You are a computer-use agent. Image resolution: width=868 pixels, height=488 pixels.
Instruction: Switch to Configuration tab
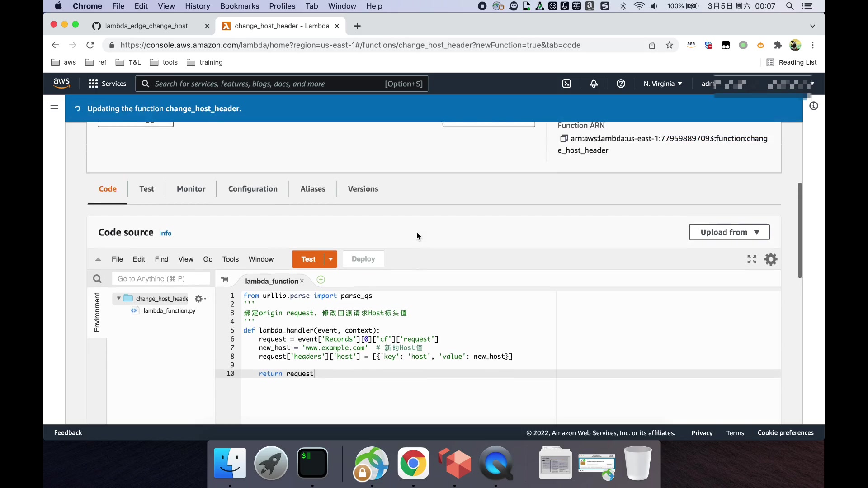pyautogui.click(x=253, y=189)
